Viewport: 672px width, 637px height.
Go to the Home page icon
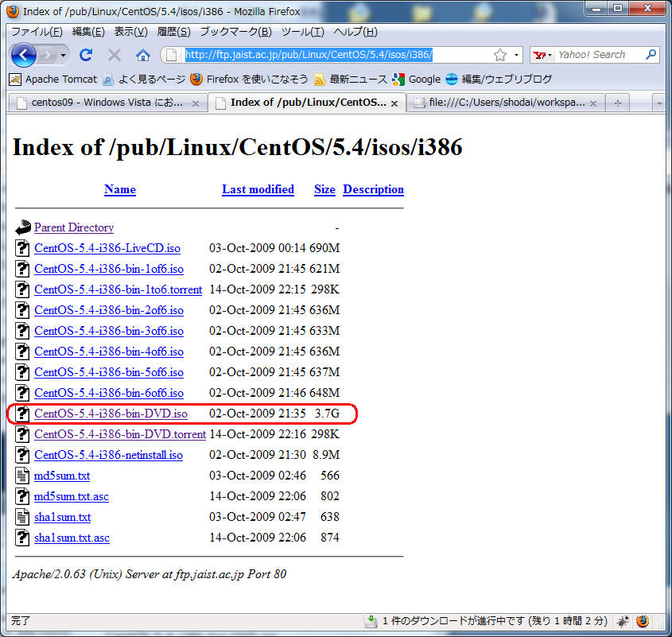(143, 55)
